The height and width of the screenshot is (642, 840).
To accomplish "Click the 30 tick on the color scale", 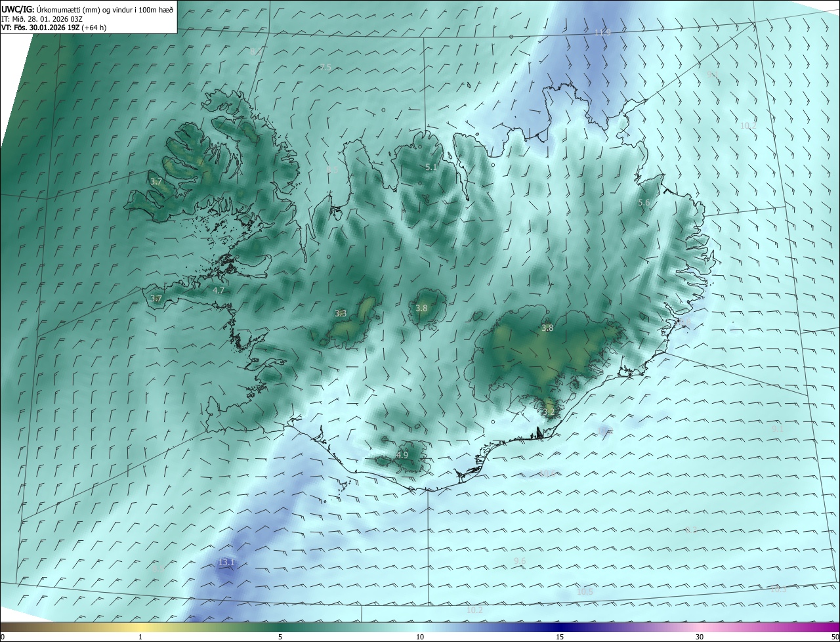I will point(700,637).
